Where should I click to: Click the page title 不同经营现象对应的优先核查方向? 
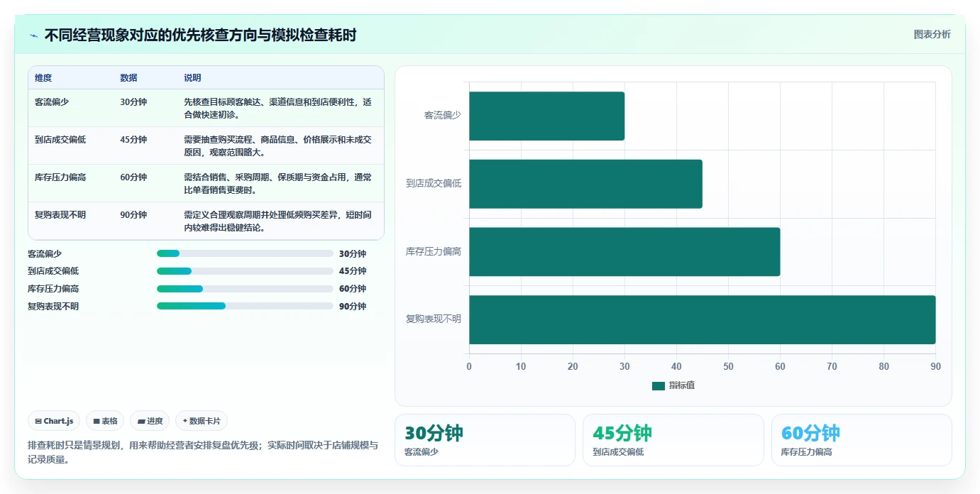200,35
